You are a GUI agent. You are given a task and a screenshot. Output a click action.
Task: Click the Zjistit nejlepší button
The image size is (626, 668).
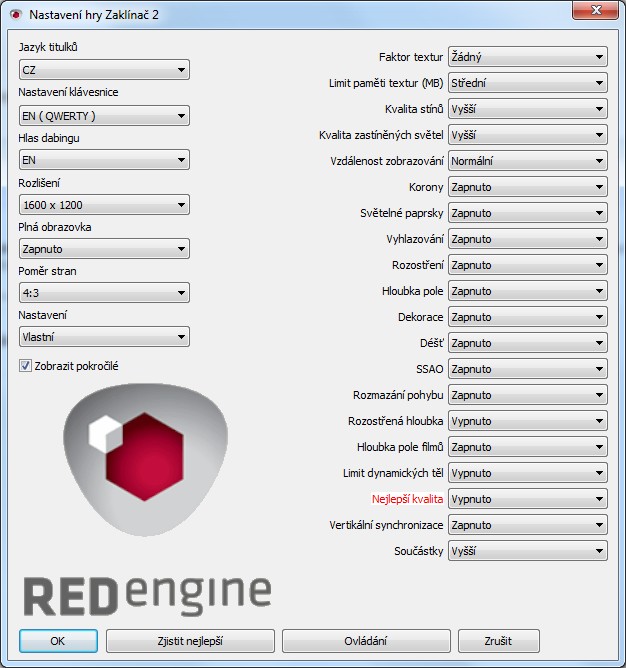pyautogui.click(x=190, y=641)
